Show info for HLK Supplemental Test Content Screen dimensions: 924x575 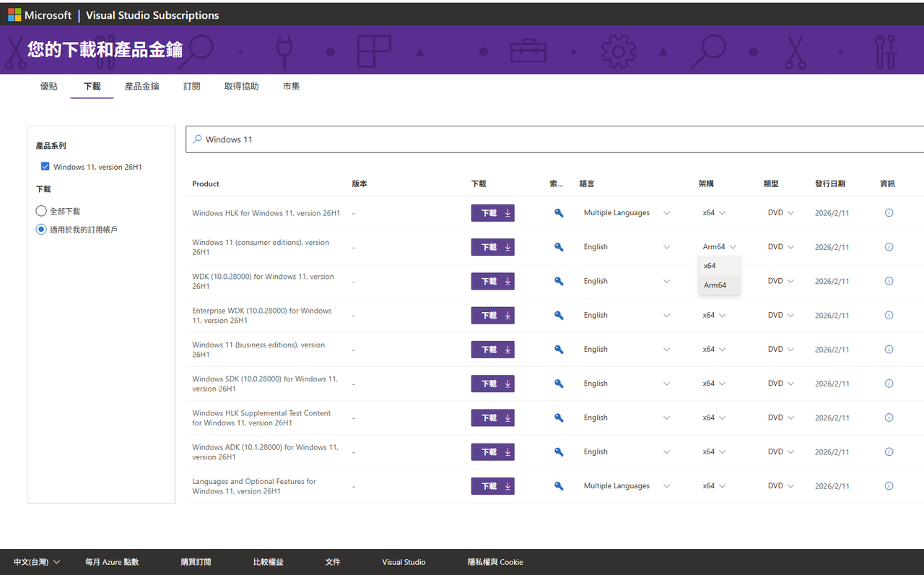[x=889, y=418]
